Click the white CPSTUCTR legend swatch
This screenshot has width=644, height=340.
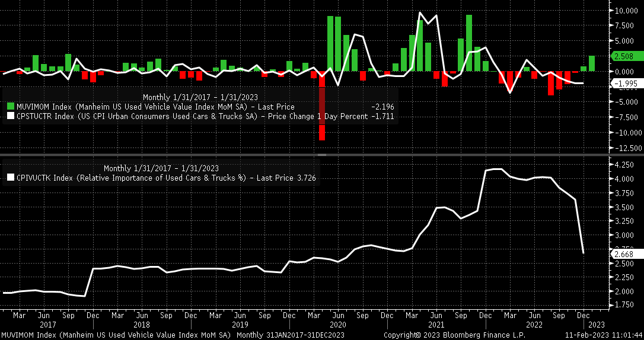point(10,117)
